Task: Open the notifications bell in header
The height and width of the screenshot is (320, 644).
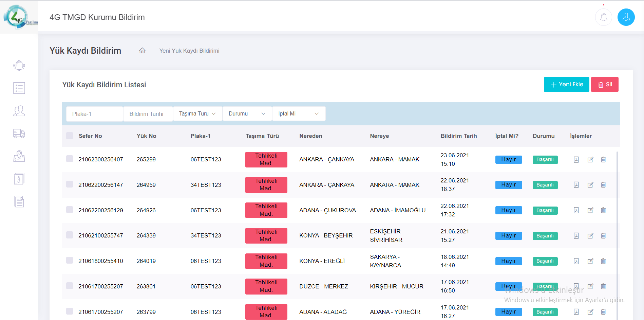Action: coord(604,17)
